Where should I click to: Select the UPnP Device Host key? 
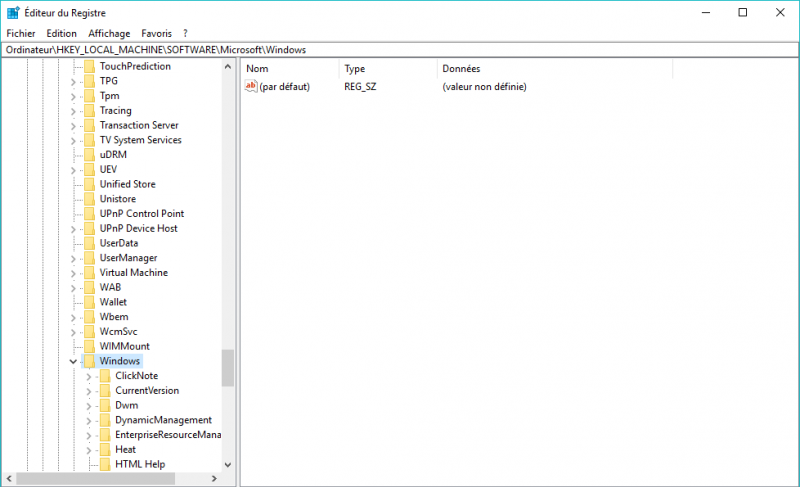(138, 229)
